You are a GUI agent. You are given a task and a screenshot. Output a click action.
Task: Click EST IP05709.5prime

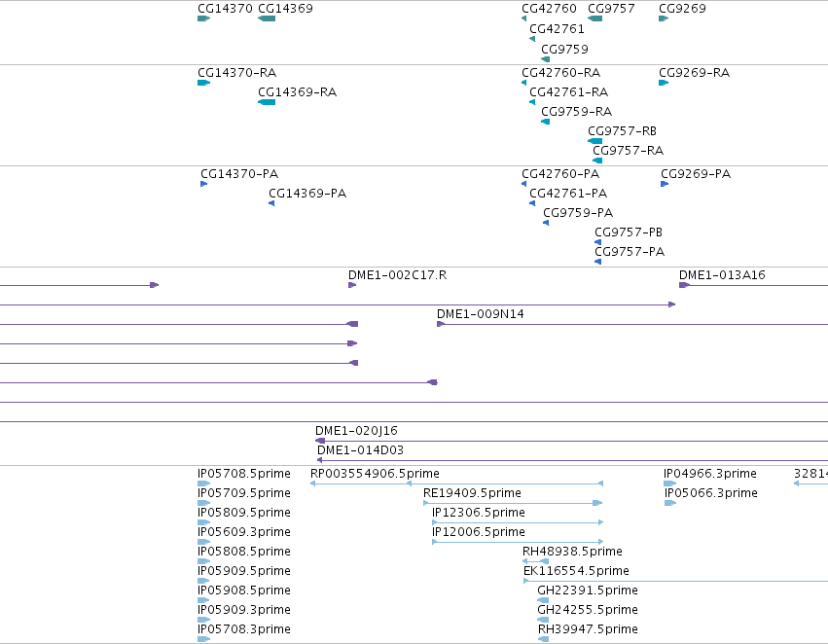click(244, 493)
